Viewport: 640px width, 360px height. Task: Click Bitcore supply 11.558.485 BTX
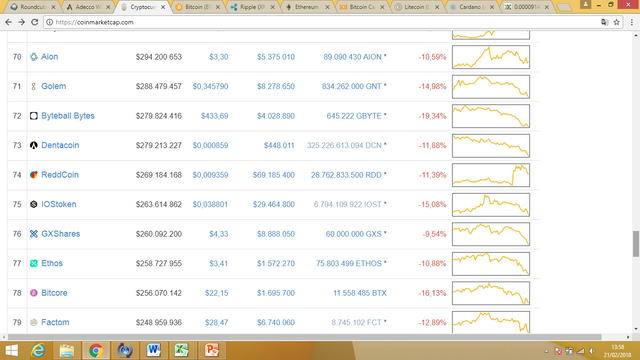coord(360,293)
